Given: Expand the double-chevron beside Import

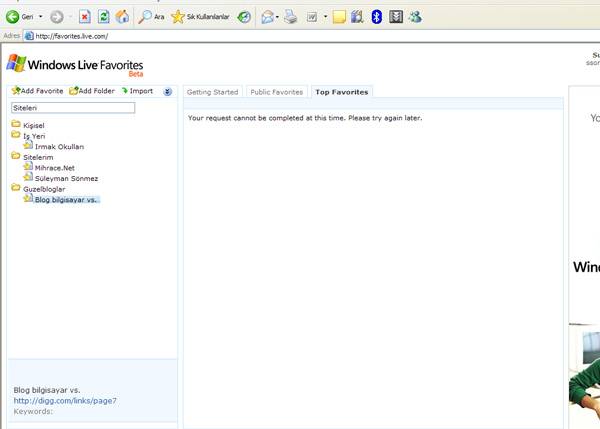Looking at the screenshot, I should (168, 91).
